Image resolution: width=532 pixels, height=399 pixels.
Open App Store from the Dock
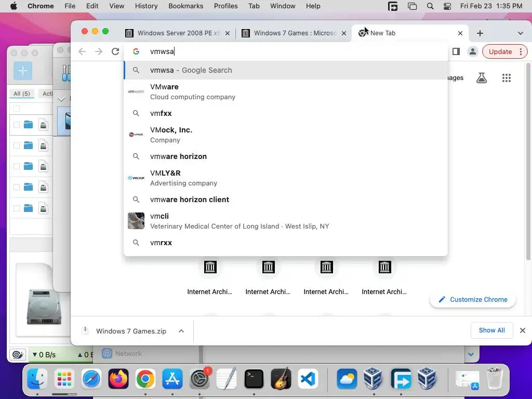coord(172,379)
